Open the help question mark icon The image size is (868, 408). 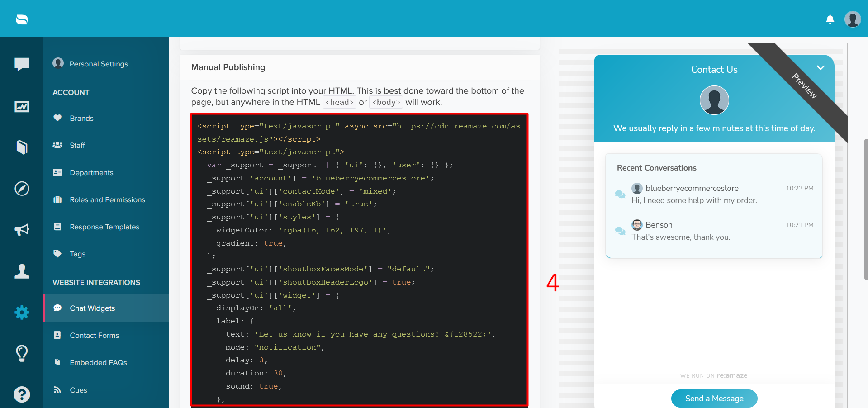click(x=22, y=394)
